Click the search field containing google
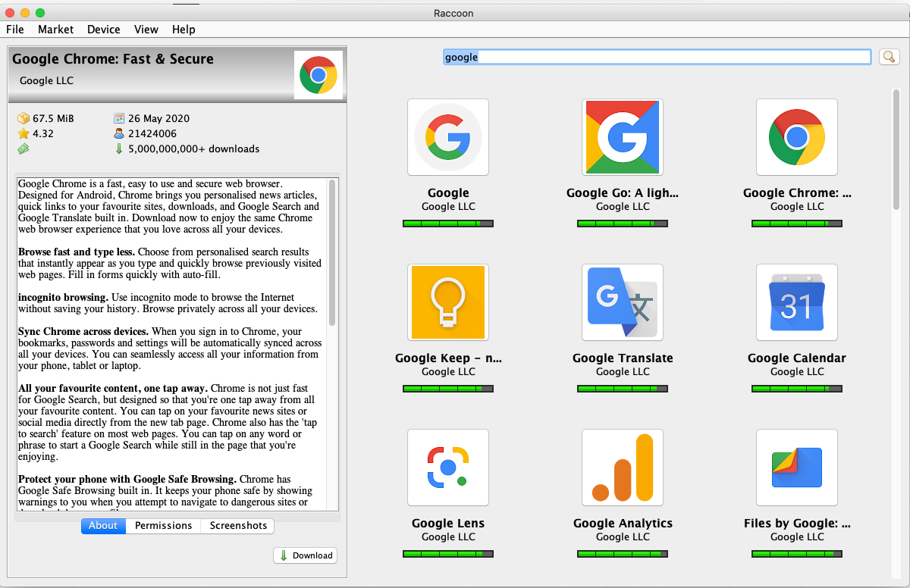Viewport: 910px width, 588px height. click(657, 57)
